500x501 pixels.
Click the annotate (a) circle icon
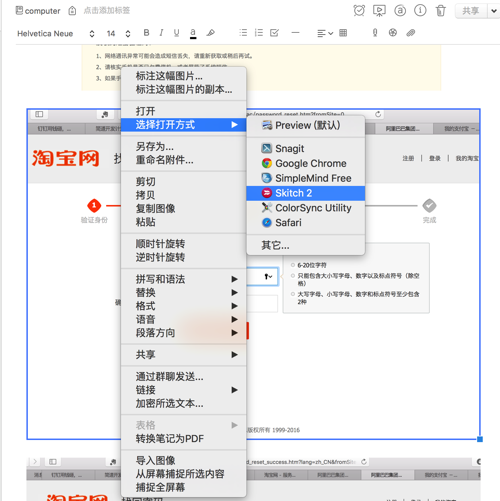click(x=400, y=11)
